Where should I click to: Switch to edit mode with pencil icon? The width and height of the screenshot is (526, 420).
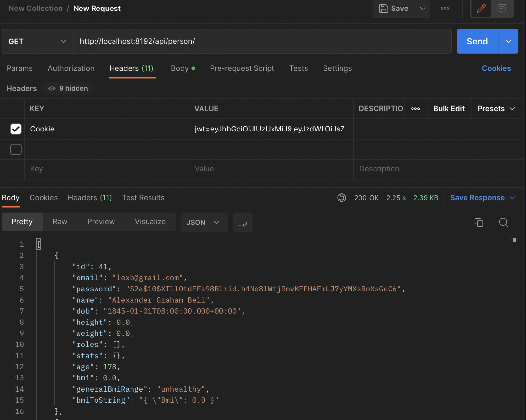(481, 9)
